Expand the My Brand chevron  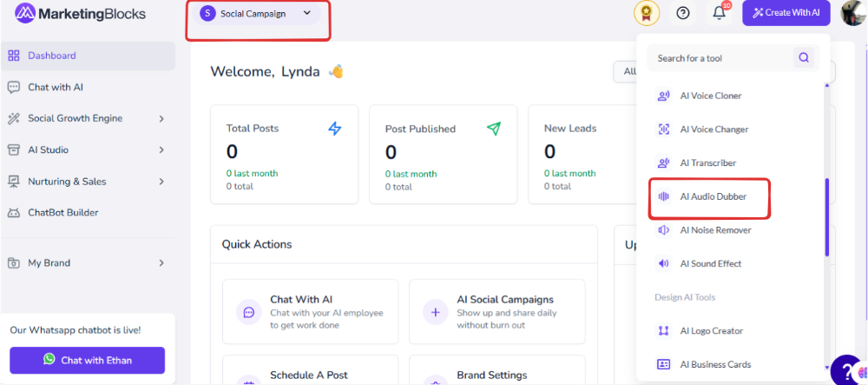coord(161,263)
